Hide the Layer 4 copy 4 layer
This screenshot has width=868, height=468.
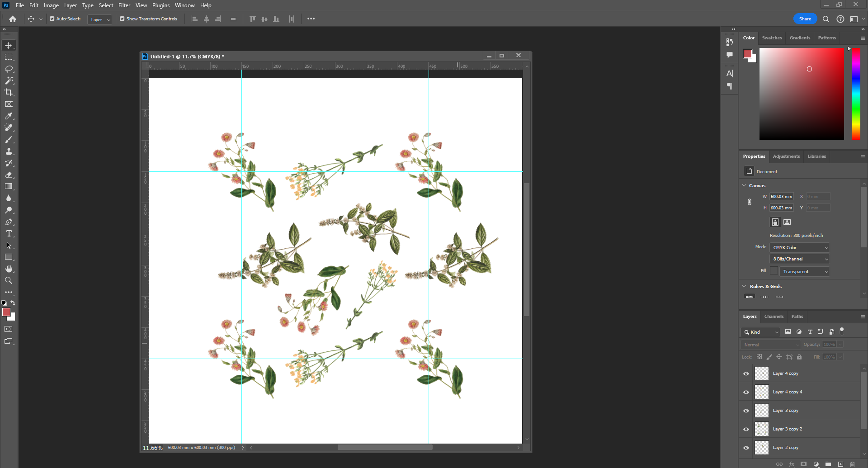tap(746, 392)
